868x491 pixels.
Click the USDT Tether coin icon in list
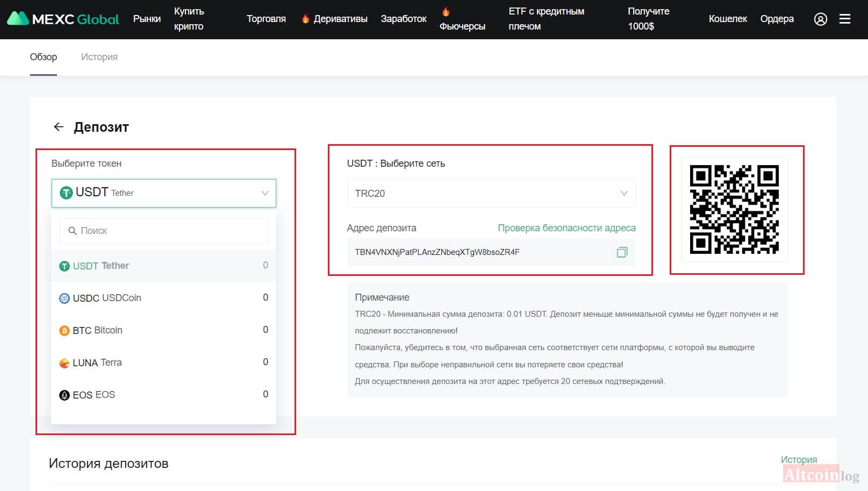coord(64,266)
